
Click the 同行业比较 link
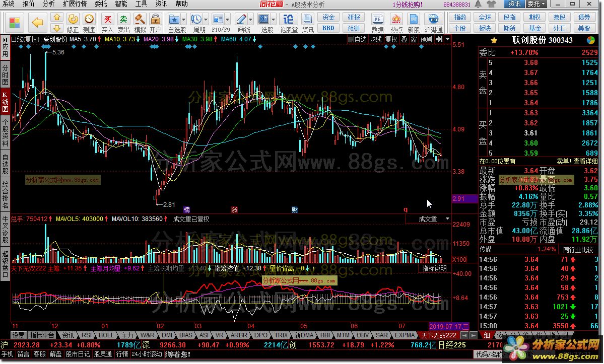coord(578,249)
